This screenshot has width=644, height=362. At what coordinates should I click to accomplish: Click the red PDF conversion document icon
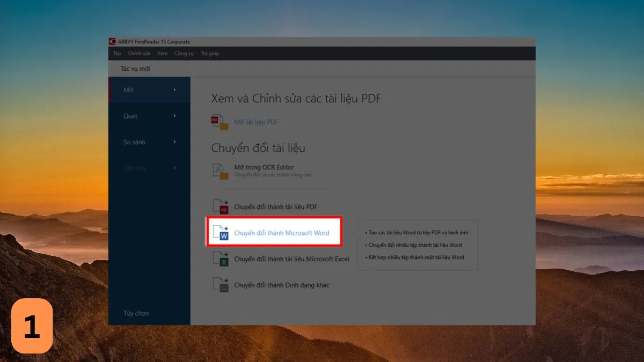pos(221,206)
